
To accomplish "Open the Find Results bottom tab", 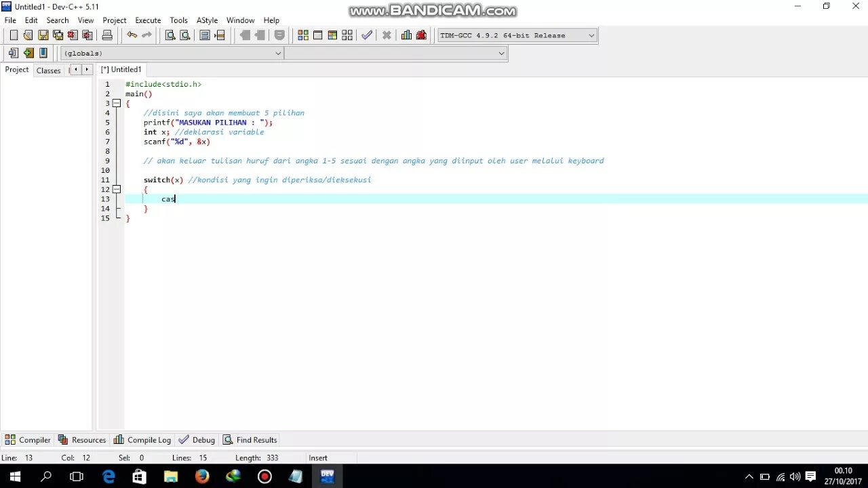I will tap(250, 440).
